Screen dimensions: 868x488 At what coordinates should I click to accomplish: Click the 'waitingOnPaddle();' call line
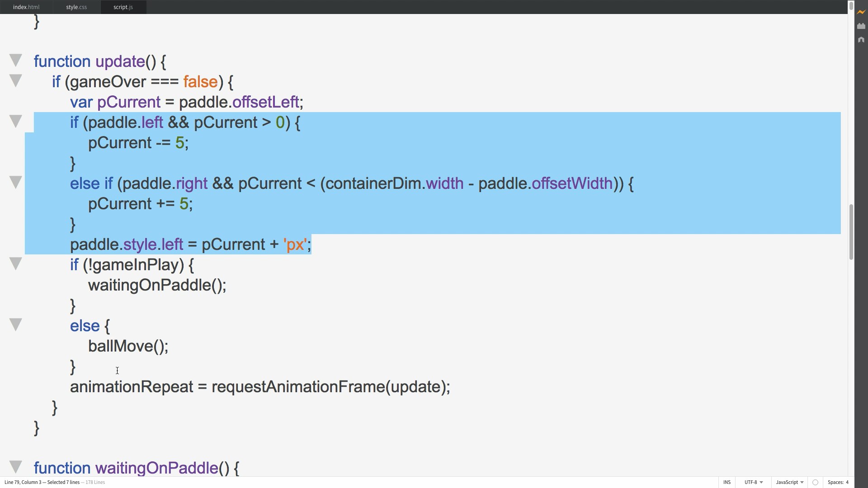[157, 285]
